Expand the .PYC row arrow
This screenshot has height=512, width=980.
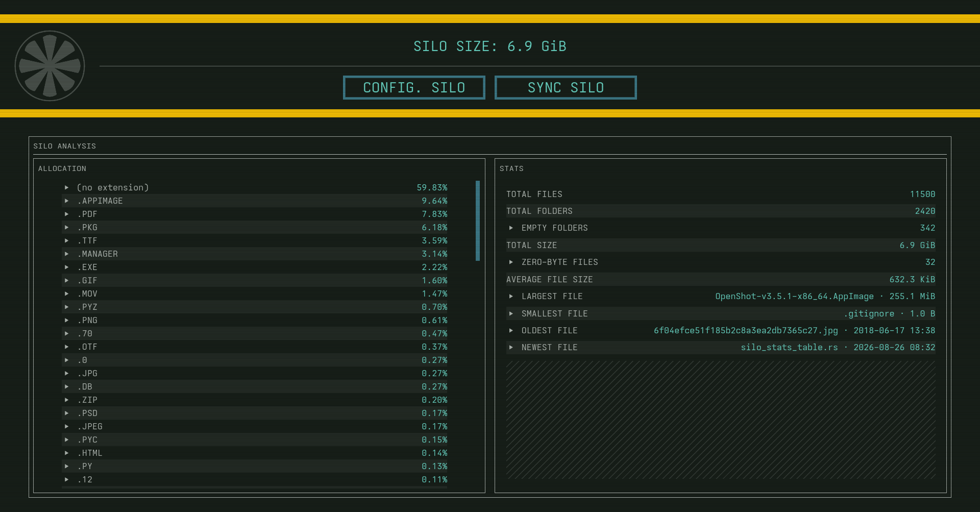click(x=67, y=440)
